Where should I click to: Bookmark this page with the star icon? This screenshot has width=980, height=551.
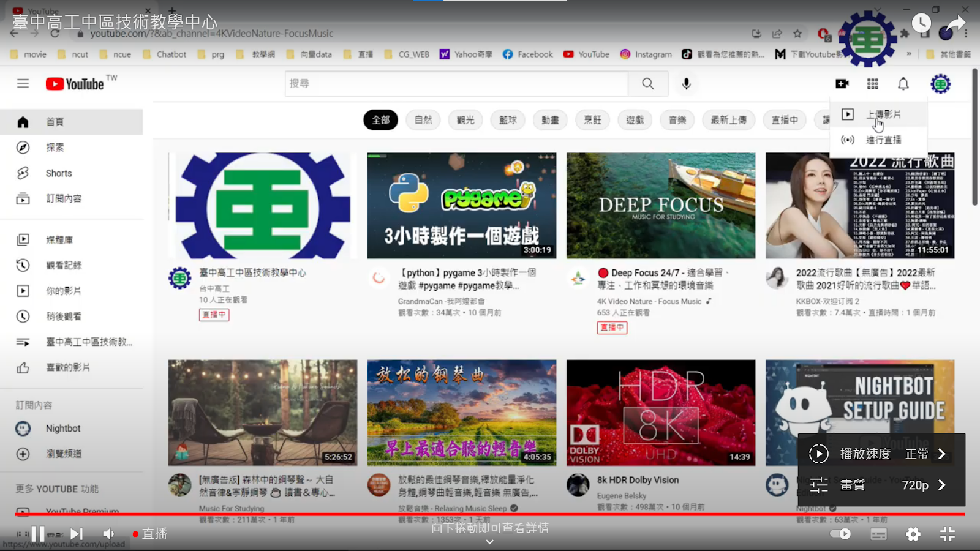pos(797,34)
